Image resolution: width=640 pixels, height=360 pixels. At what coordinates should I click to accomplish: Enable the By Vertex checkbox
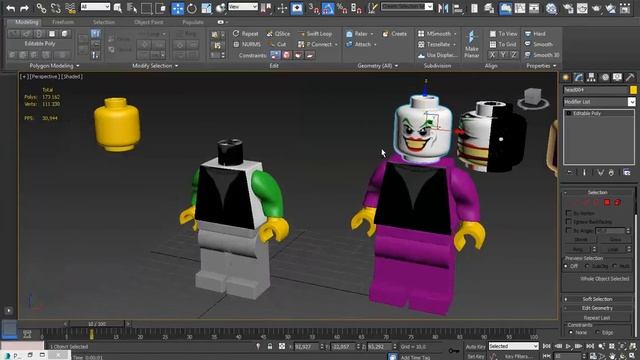(x=569, y=213)
